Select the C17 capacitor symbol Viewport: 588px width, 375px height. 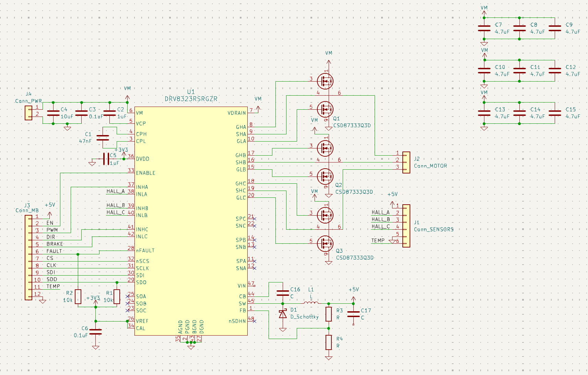[353, 314]
